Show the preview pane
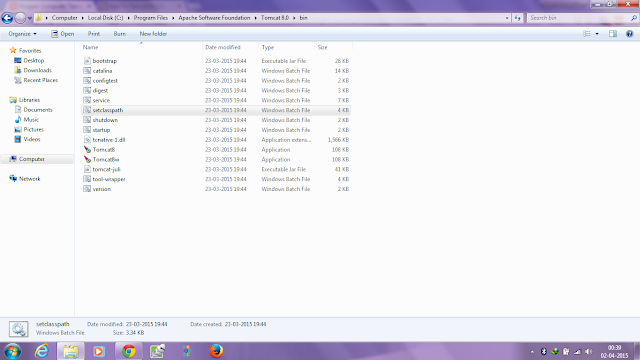This screenshot has height=360, width=640. click(x=613, y=34)
